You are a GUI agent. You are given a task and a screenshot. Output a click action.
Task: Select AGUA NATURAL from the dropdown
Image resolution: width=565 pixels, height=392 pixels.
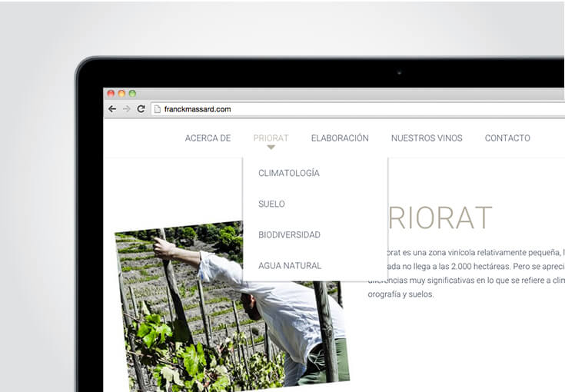coord(290,266)
